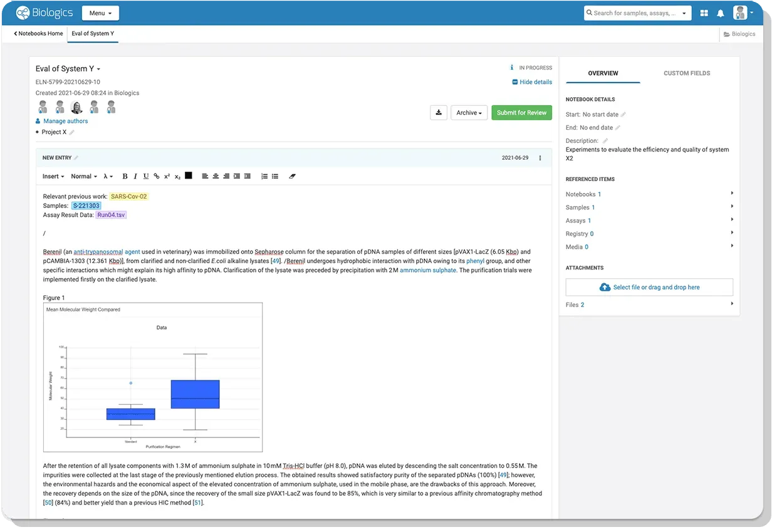The width and height of the screenshot is (772, 532).
Task: Insert a hyperlink using the link icon
Action: coord(157,177)
